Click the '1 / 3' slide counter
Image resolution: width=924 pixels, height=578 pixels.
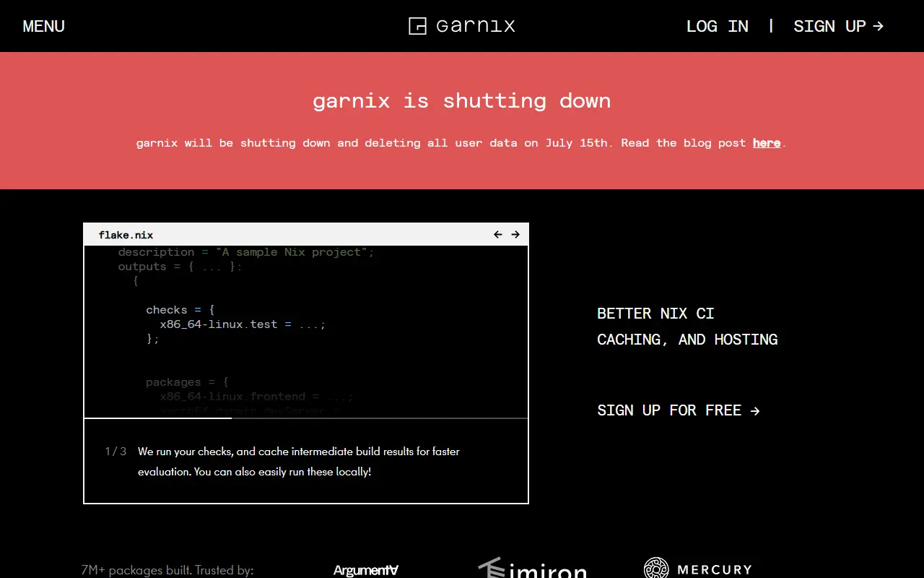[x=115, y=452]
